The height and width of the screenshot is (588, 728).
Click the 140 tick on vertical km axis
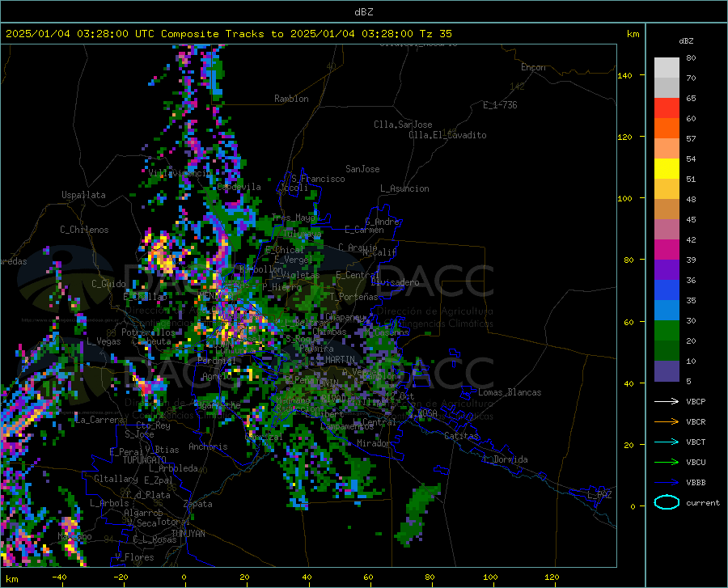pos(624,75)
